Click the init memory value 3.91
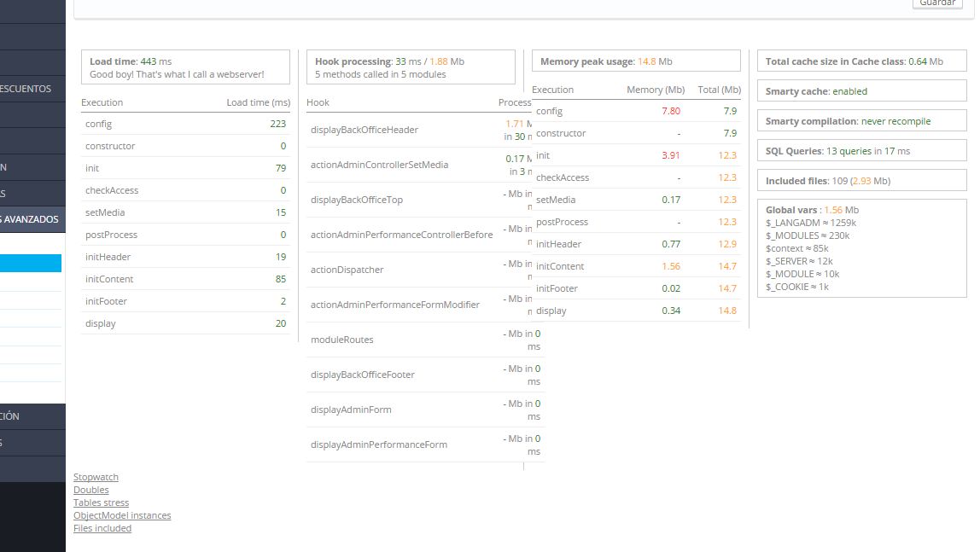Viewport: 980px width, 552px height. click(671, 155)
